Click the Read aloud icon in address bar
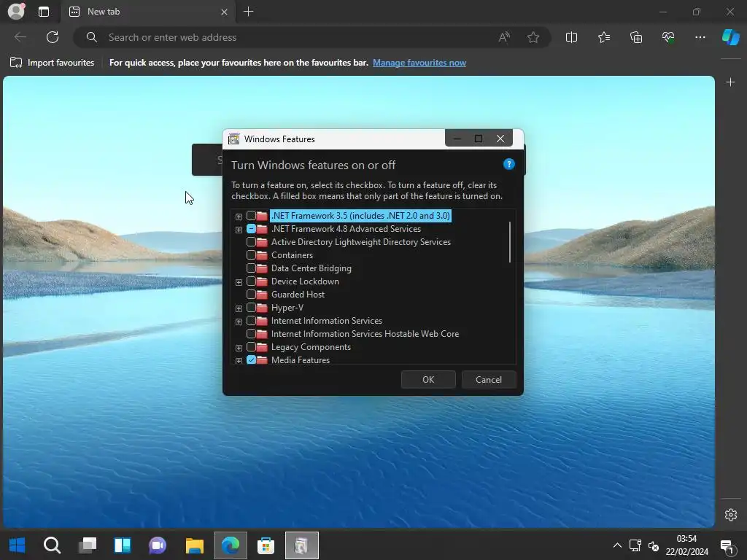This screenshot has height=560, width=747. [x=504, y=37]
